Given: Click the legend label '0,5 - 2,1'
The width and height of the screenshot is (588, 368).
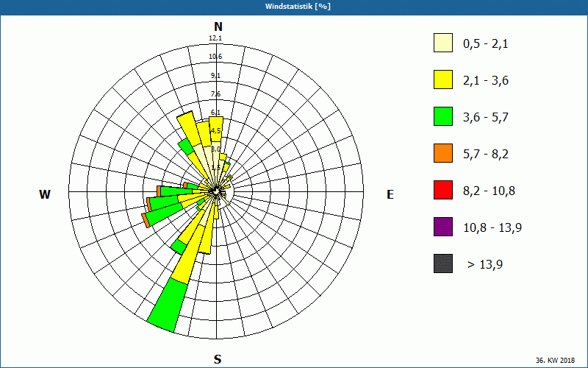Looking at the screenshot, I should click(486, 44).
